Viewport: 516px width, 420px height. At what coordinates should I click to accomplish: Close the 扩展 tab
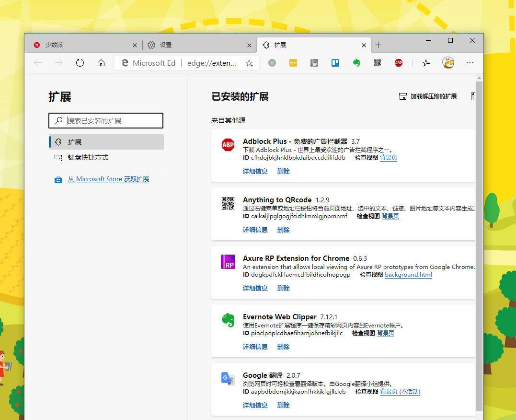pyautogui.click(x=364, y=45)
